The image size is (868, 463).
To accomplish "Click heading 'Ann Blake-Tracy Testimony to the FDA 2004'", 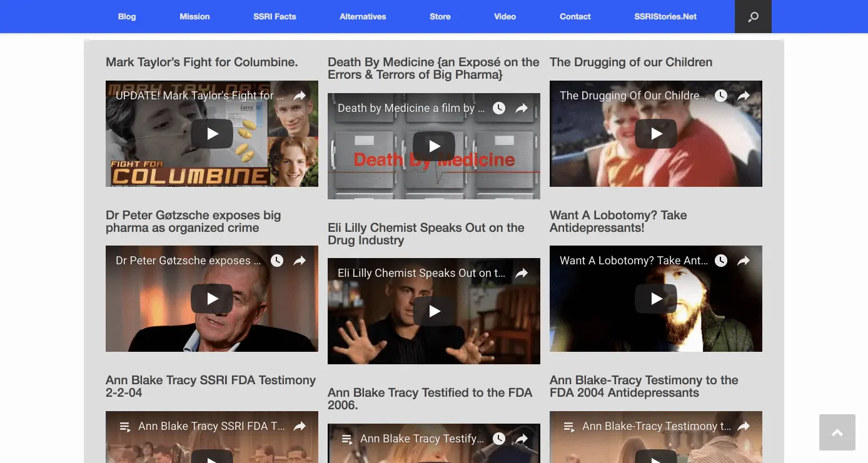I will pyautogui.click(x=643, y=386).
